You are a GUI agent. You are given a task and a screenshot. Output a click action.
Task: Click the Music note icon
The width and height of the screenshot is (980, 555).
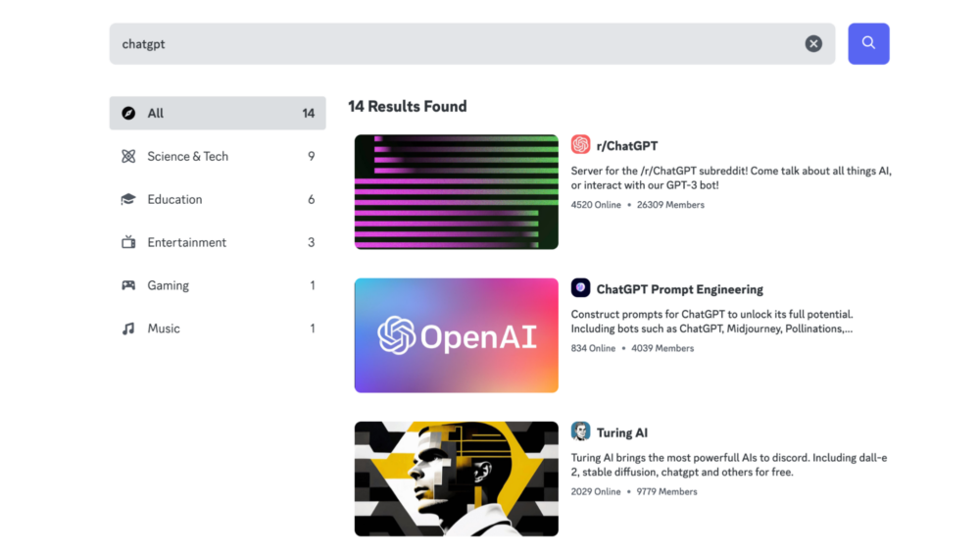(x=128, y=328)
